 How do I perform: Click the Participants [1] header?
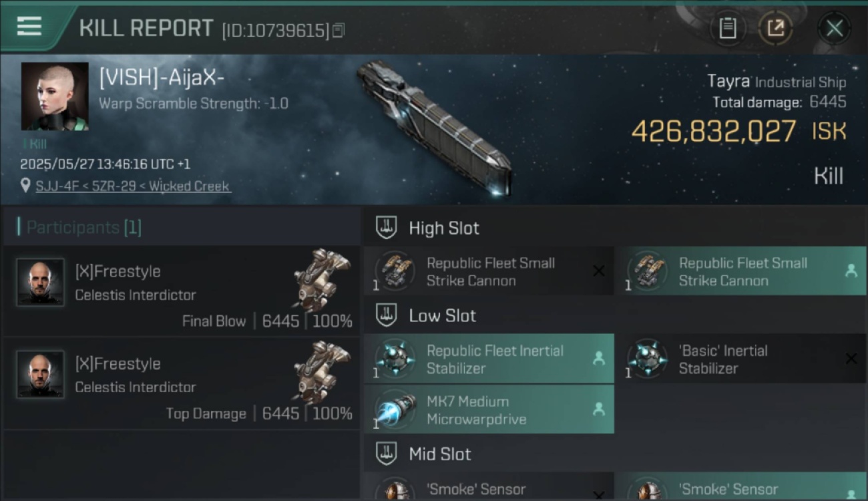tap(84, 227)
